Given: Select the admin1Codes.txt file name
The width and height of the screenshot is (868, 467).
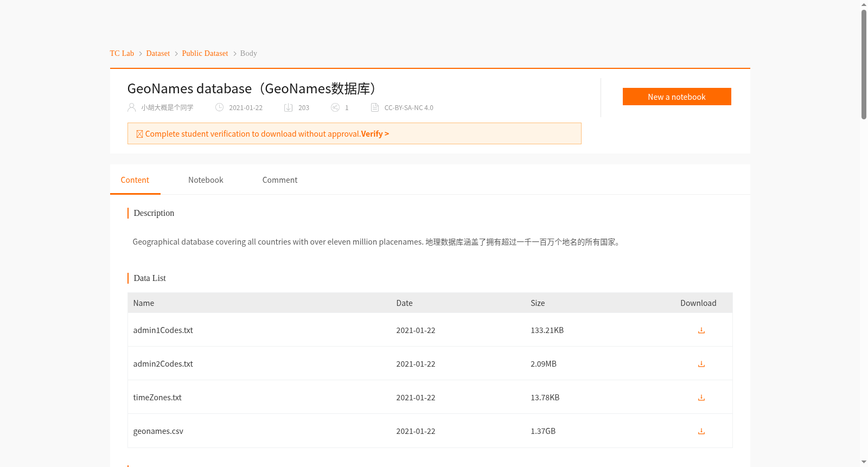Looking at the screenshot, I should (163, 330).
